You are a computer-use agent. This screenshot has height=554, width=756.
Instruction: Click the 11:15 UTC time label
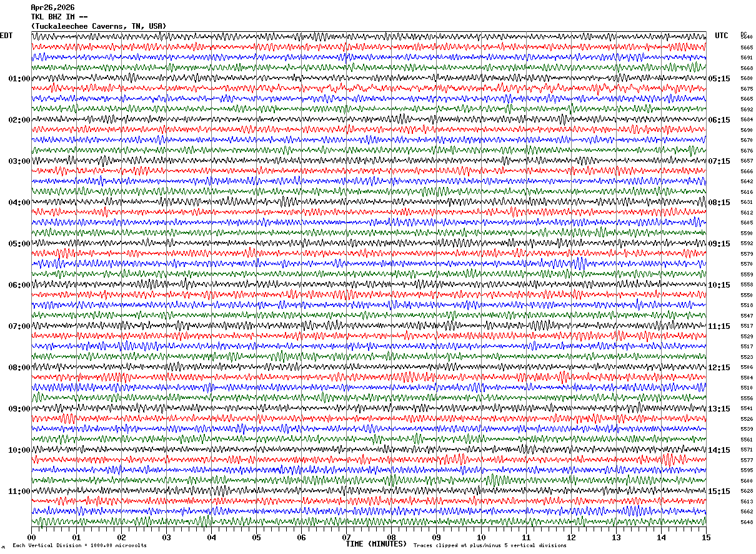click(x=719, y=326)
